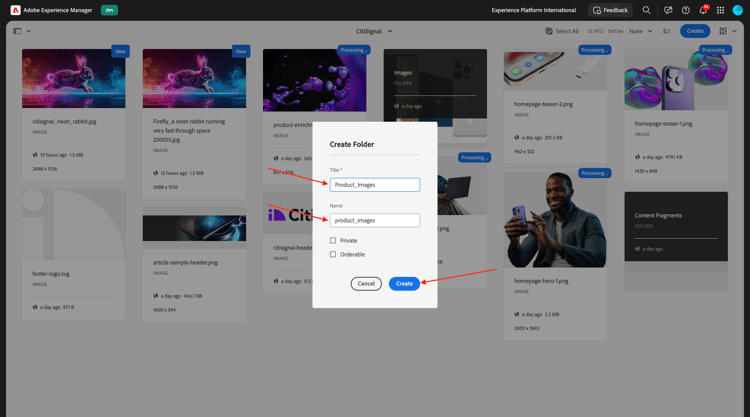750x417 pixels.
Task: Open the app switcher grid icon
Action: point(720,10)
